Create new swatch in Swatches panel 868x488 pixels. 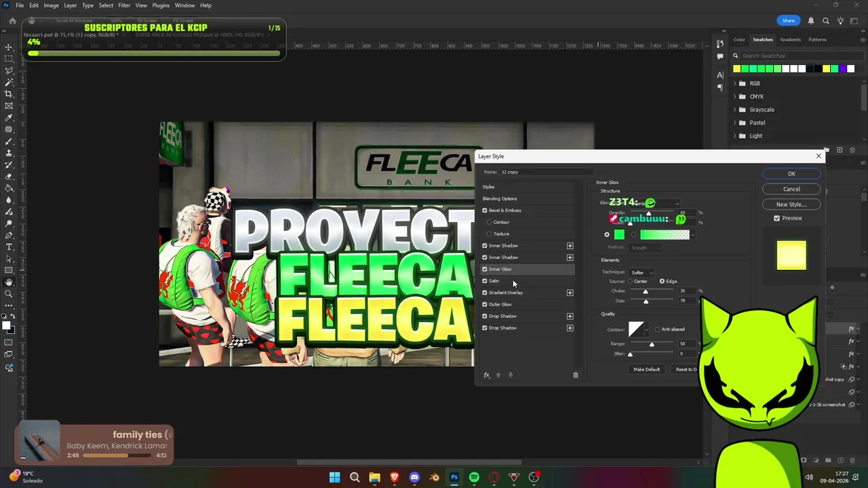click(x=840, y=150)
